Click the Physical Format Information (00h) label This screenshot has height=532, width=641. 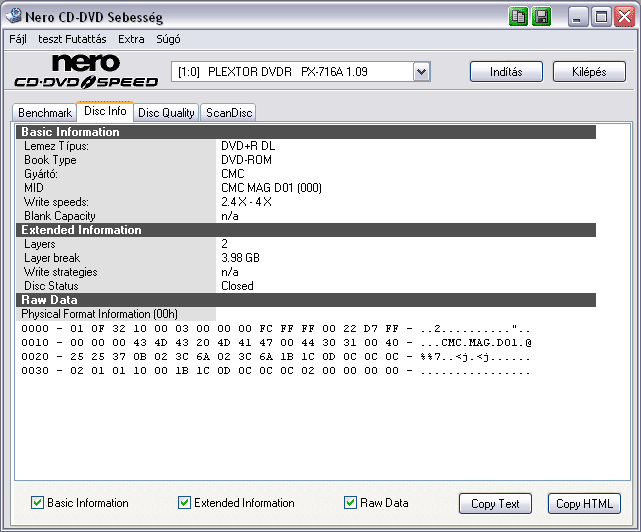pyautogui.click(x=99, y=314)
